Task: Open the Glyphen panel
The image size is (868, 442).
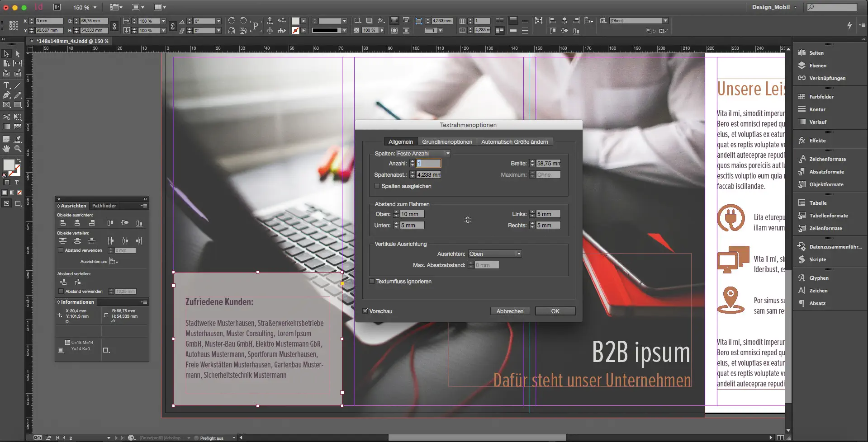Action: 819,278
